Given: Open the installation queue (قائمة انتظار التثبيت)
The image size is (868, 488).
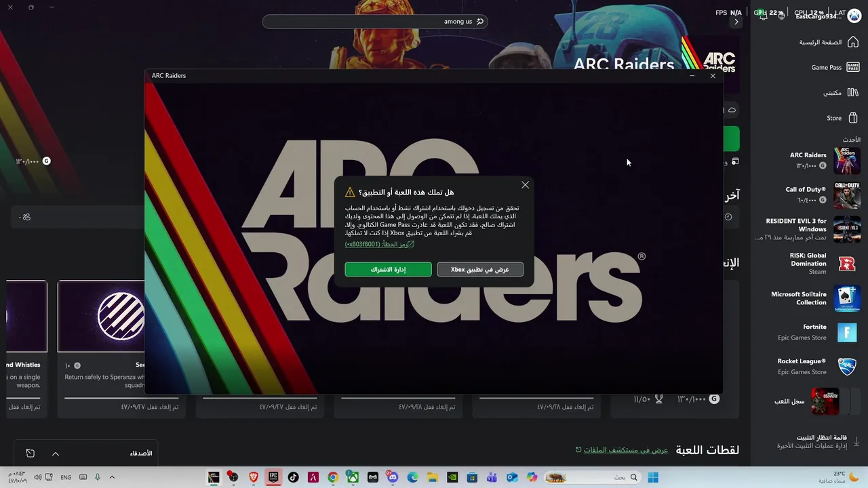Looking at the screenshot, I should 817,441.
